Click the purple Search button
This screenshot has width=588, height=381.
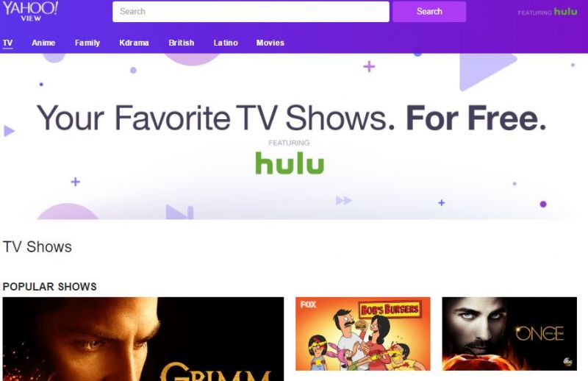429,12
